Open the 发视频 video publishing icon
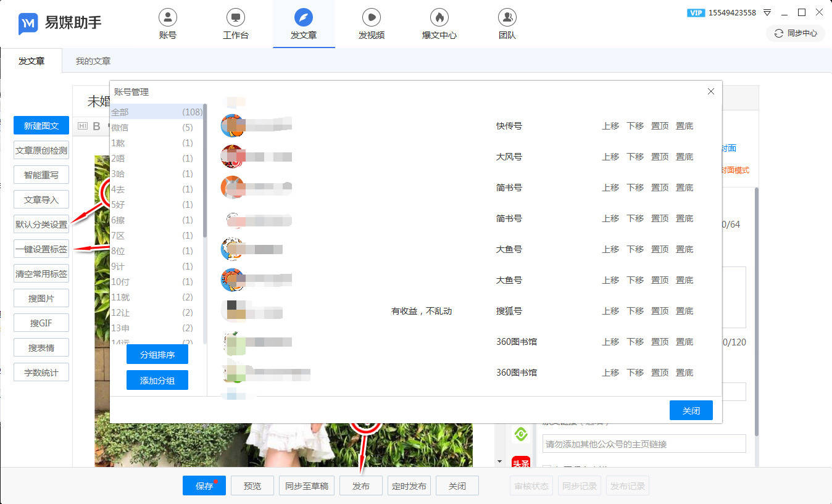This screenshot has height=504, width=832. click(371, 17)
